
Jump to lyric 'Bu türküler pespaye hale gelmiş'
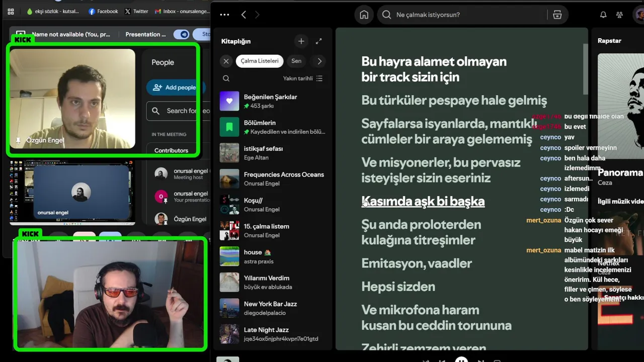(454, 100)
